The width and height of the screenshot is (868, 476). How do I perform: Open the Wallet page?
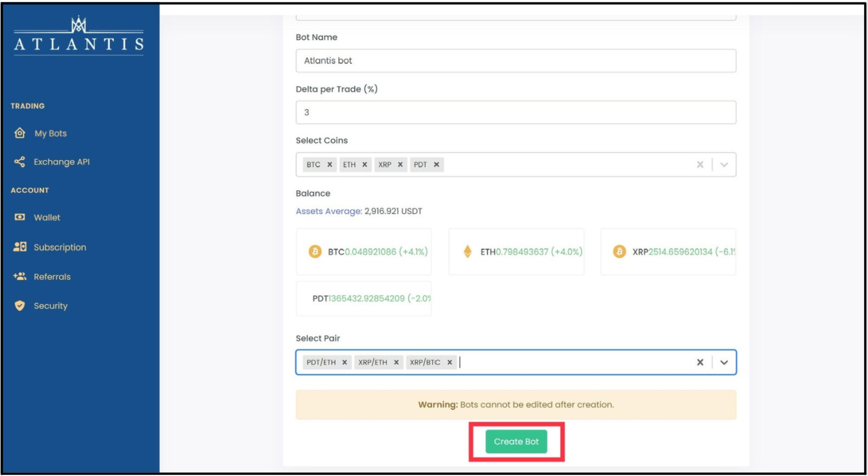click(47, 217)
